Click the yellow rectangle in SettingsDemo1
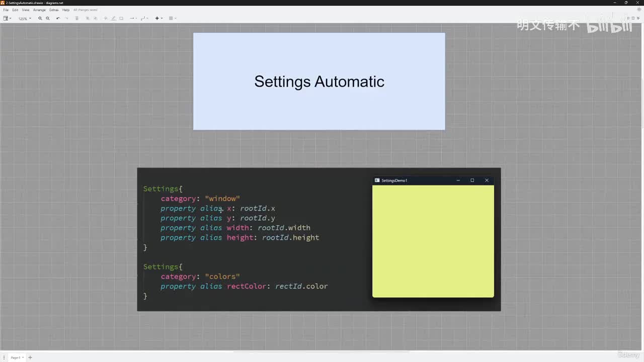The image size is (644, 362). coord(433,241)
